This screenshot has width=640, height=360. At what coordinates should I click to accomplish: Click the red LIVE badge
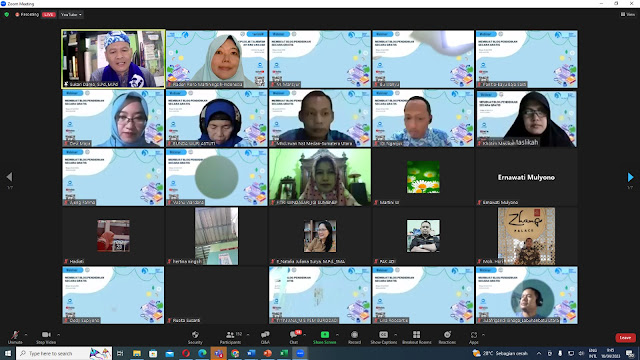[x=49, y=14]
